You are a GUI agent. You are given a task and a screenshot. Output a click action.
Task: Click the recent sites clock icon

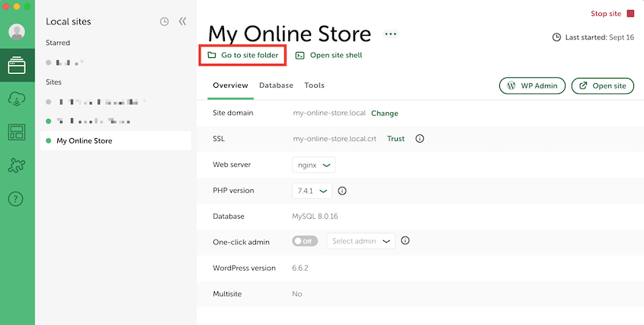pos(165,22)
